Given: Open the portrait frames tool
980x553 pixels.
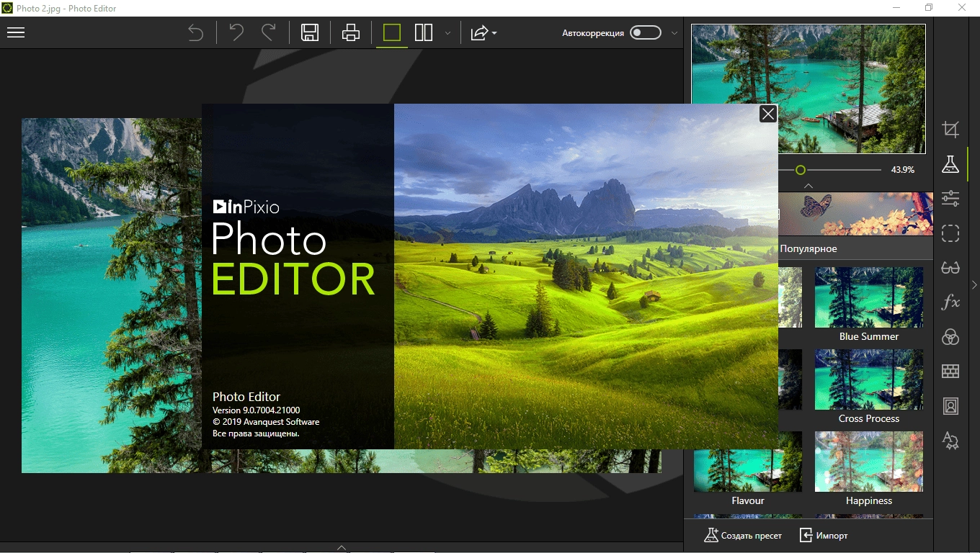Looking at the screenshot, I should coord(950,406).
